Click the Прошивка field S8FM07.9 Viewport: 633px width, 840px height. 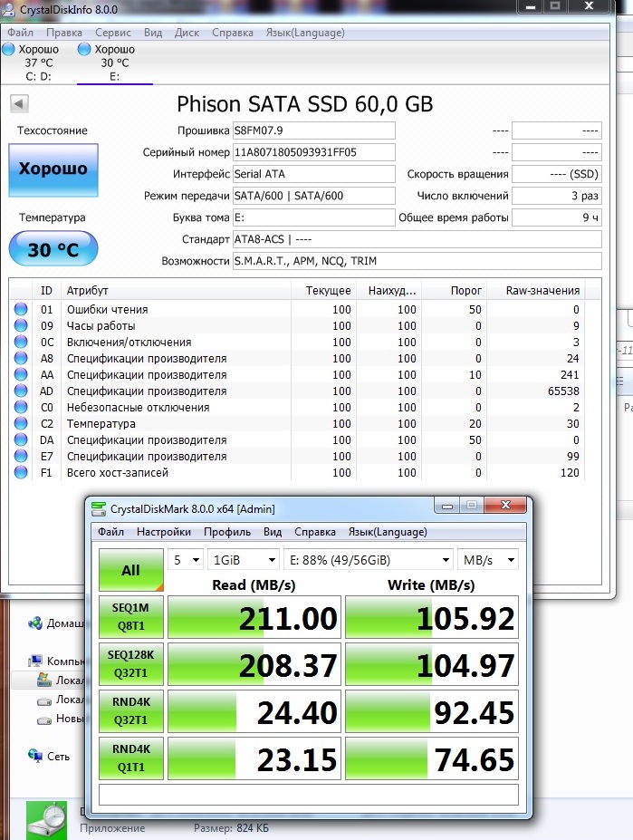pos(314,130)
